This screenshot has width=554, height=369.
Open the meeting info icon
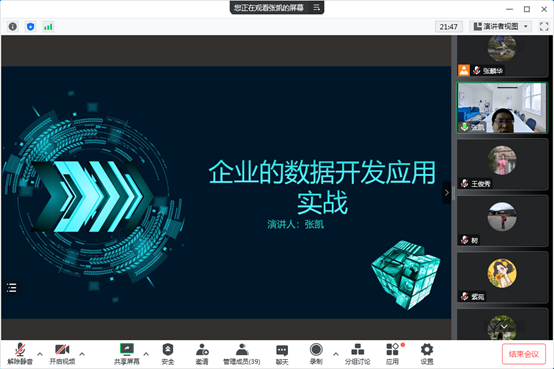13,27
